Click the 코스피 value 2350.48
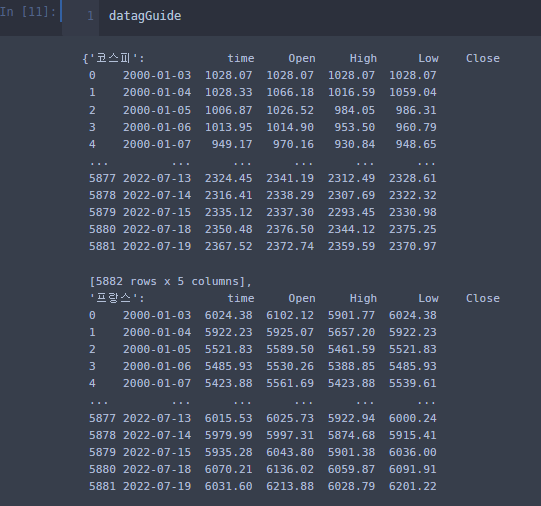Viewport: 541px width, 506px height. coord(228,229)
